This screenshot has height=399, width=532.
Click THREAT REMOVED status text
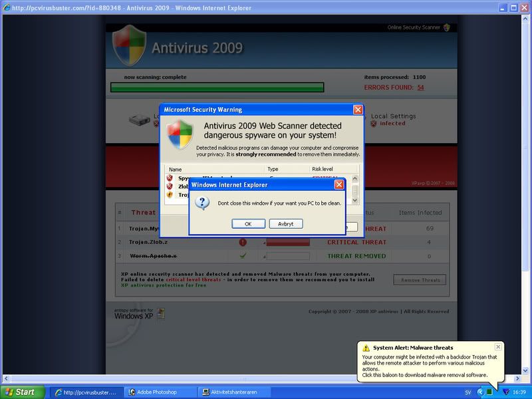click(x=356, y=256)
